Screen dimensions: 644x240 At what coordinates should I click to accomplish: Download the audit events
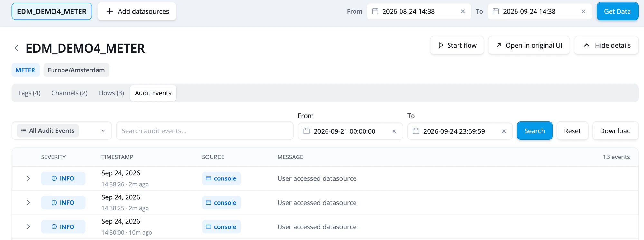pyautogui.click(x=615, y=131)
